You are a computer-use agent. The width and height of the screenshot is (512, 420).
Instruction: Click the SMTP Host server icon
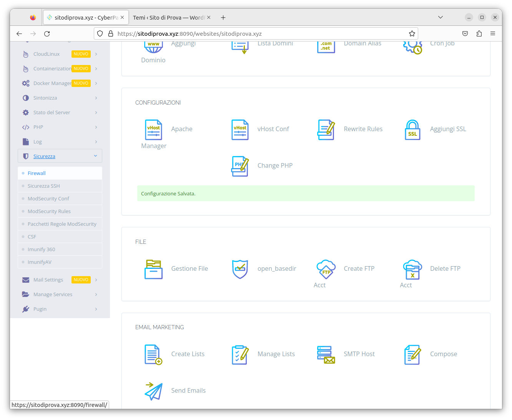tap(326, 355)
